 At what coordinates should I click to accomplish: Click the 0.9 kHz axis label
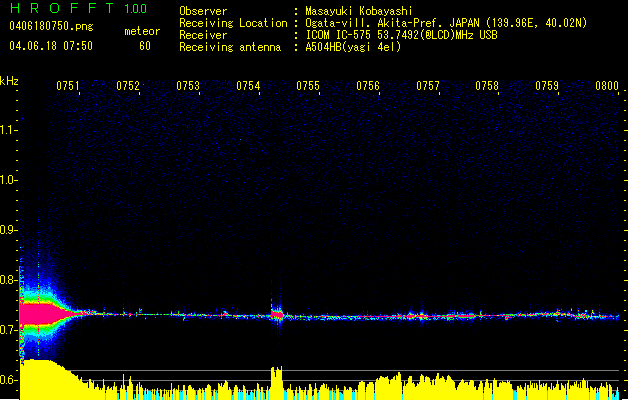[8, 230]
